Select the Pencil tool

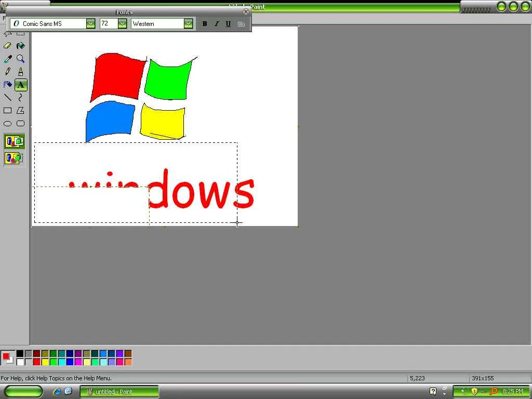pyautogui.click(x=7, y=72)
